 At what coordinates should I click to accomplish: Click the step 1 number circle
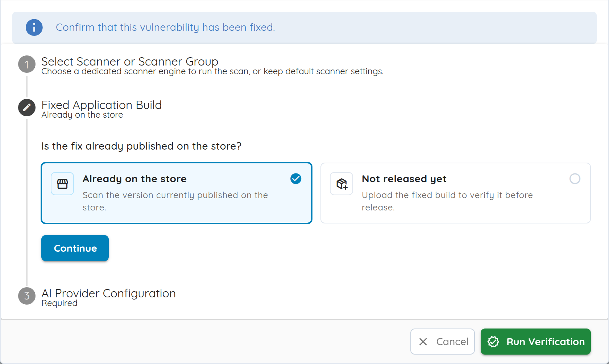pos(27,64)
